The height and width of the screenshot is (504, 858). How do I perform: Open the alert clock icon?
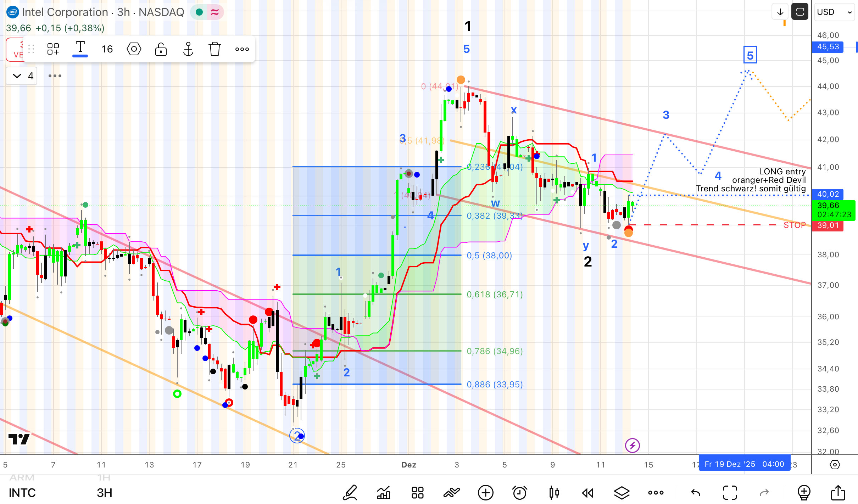[x=520, y=493]
